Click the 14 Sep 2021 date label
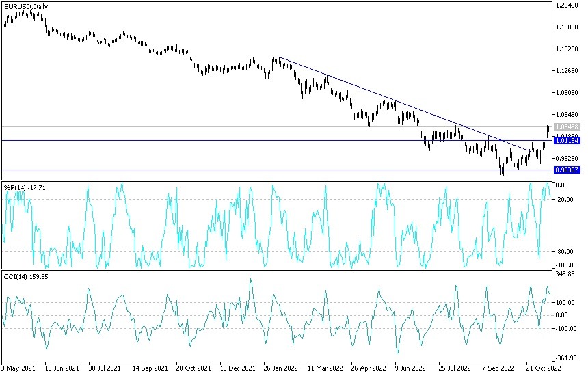The width and height of the screenshot is (588, 376). 150,368
